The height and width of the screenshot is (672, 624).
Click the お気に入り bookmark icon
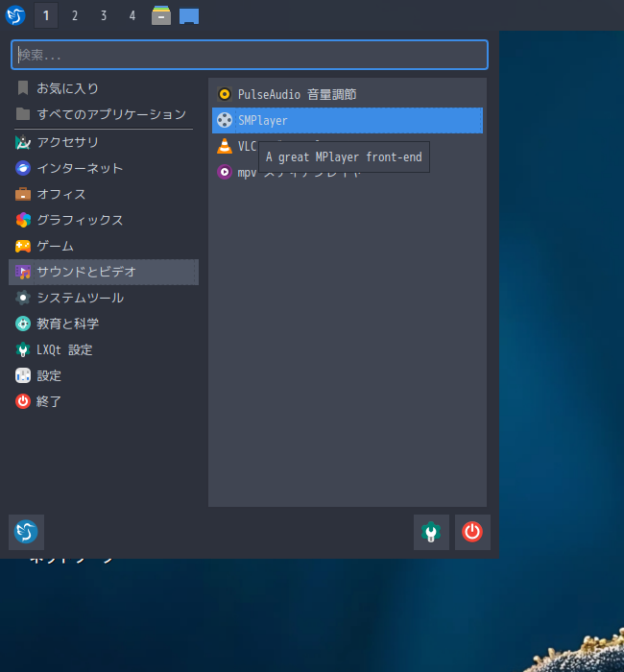[x=23, y=88]
